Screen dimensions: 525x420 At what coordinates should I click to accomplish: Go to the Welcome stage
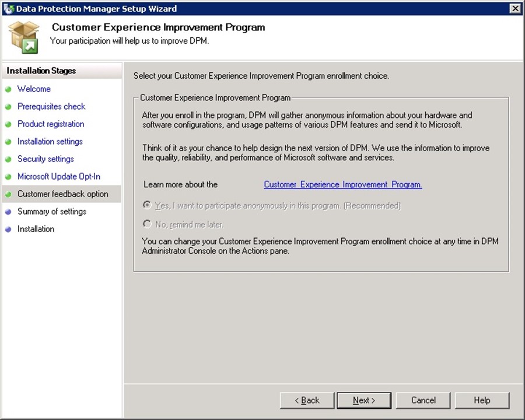pyautogui.click(x=34, y=89)
